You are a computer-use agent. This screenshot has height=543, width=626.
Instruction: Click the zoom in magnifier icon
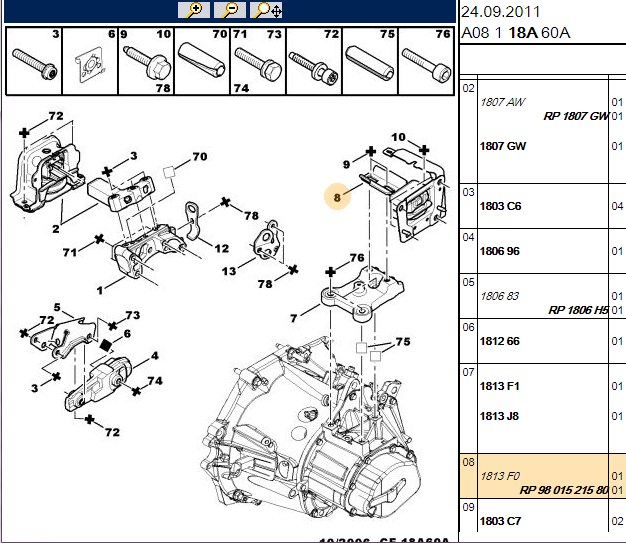(x=194, y=10)
